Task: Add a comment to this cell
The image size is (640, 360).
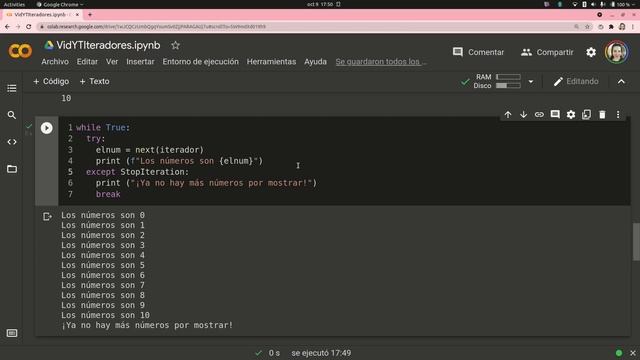Action: tap(555, 115)
